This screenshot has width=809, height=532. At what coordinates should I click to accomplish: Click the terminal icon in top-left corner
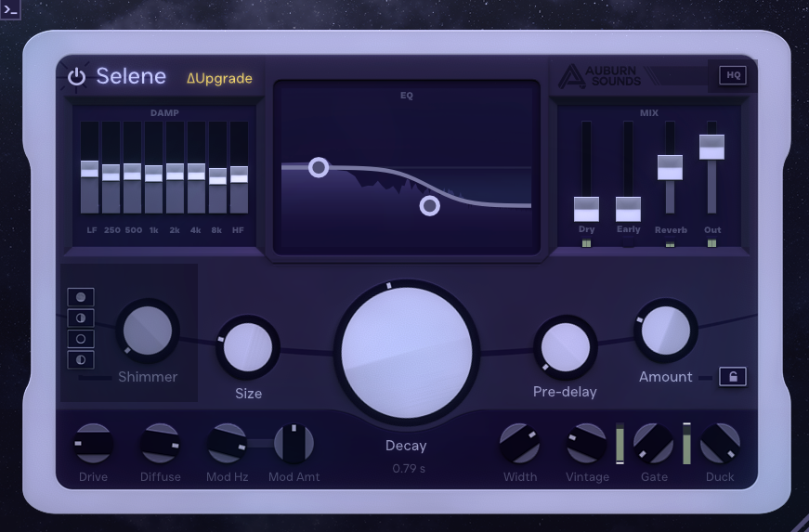click(x=10, y=9)
